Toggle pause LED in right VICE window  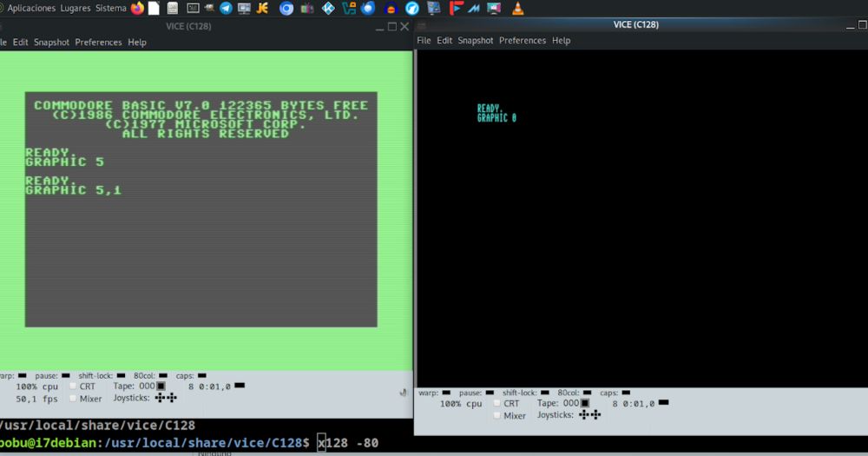pyautogui.click(x=490, y=393)
